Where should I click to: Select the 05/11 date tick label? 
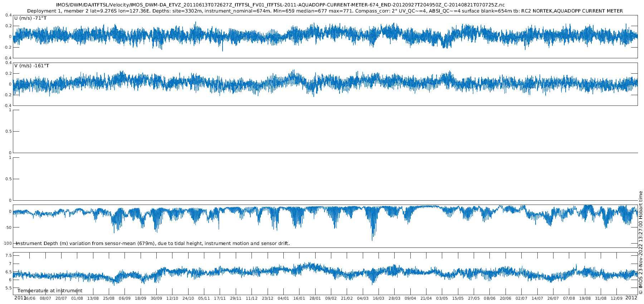point(204,299)
